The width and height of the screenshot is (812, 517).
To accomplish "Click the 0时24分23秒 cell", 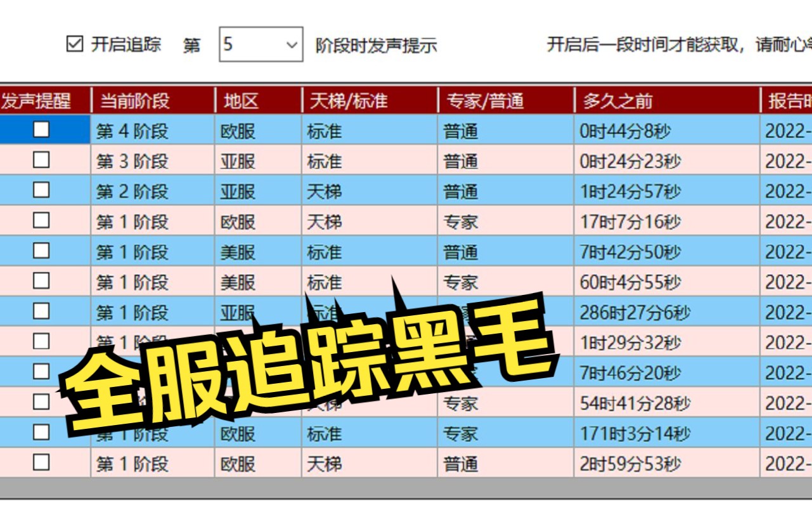I will click(667, 160).
